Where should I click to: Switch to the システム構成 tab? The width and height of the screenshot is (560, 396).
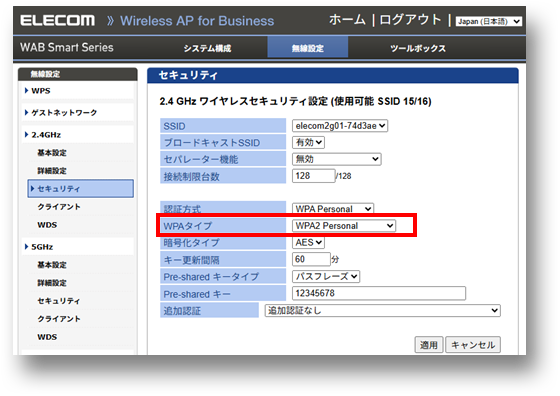(x=207, y=48)
